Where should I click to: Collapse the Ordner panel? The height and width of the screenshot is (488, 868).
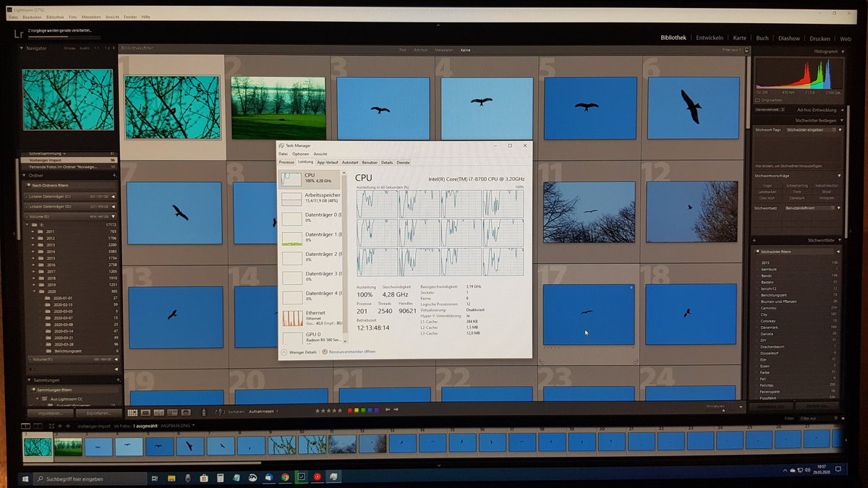[x=25, y=176]
